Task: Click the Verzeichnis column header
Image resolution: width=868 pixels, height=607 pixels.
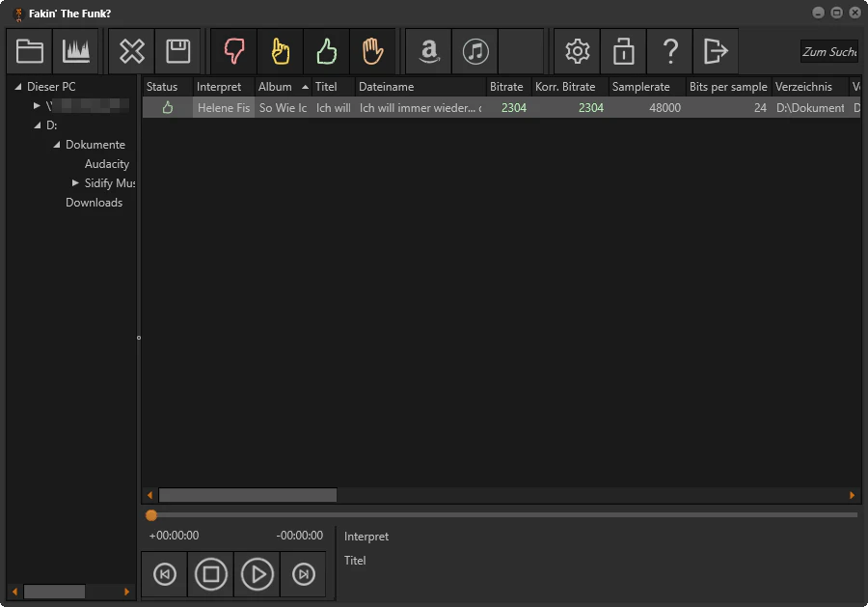Action: [810, 87]
